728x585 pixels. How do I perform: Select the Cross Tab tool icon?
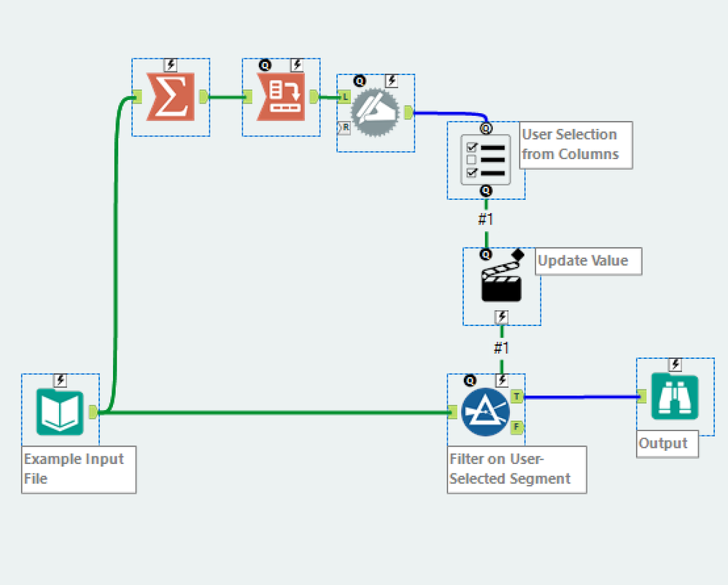click(x=281, y=97)
